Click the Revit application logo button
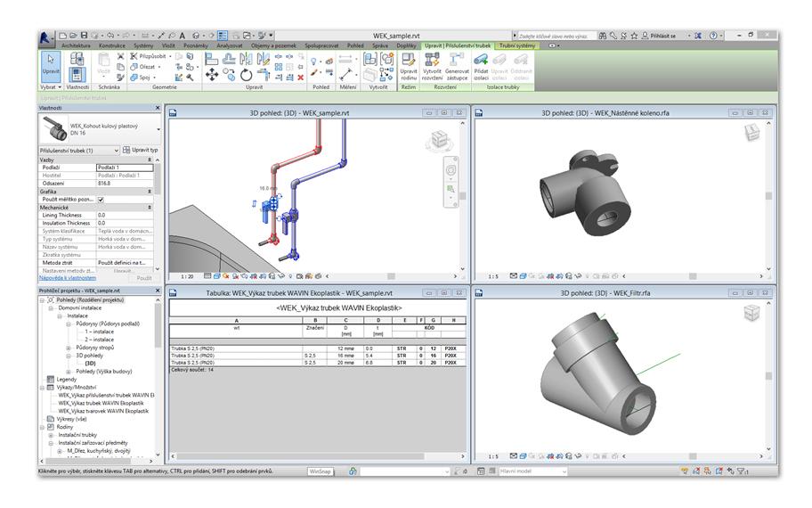 (x=46, y=37)
